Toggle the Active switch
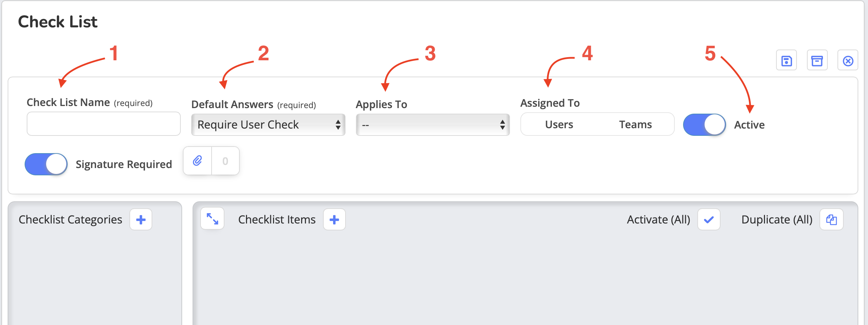 (x=704, y=125)
